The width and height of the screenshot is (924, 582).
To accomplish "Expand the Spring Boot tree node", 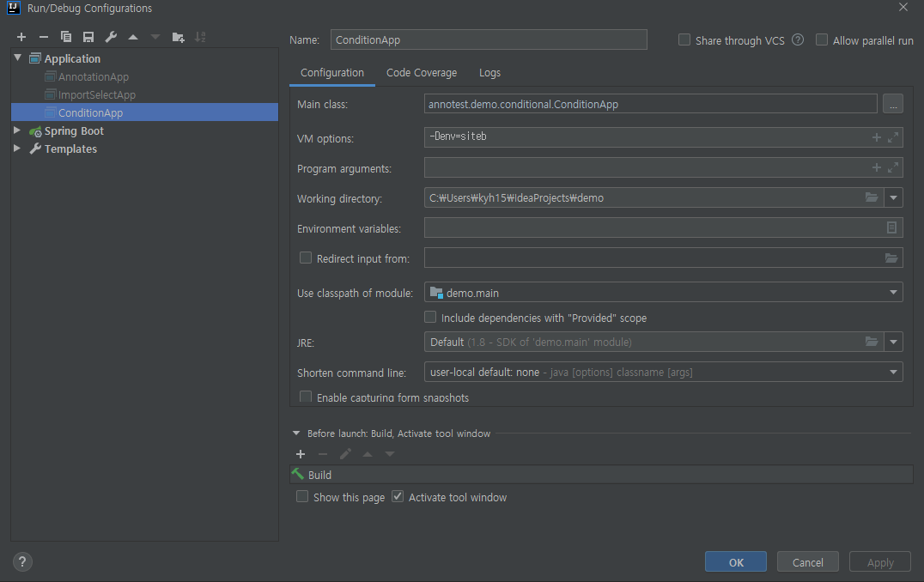I will [x=15, y=130].
